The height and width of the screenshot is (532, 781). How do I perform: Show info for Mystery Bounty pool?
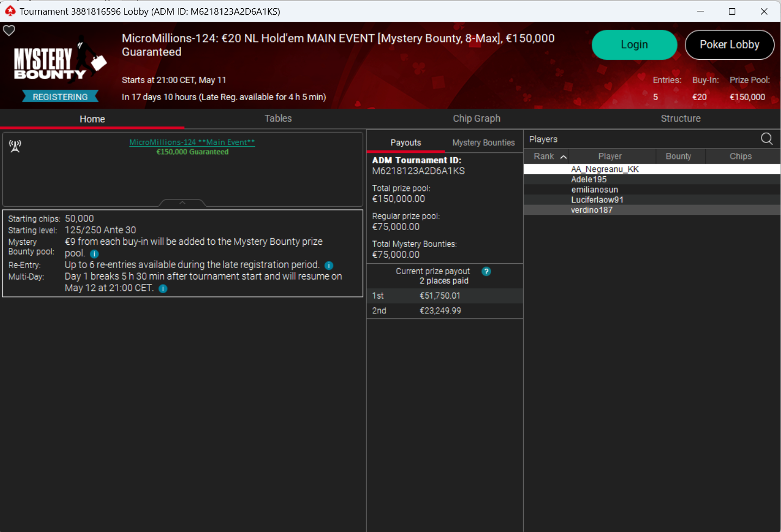click(94, 253)
